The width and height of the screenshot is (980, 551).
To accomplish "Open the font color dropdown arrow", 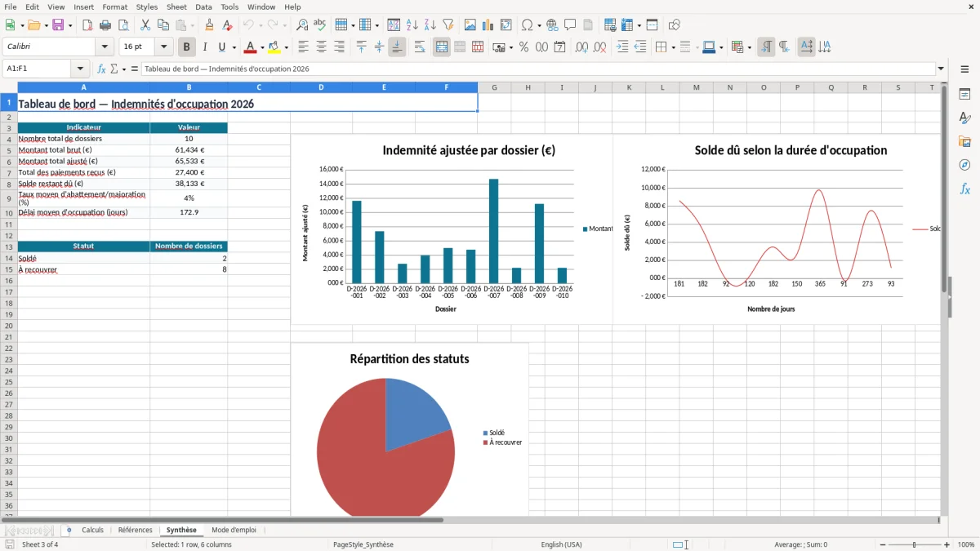I will (262, 47).
